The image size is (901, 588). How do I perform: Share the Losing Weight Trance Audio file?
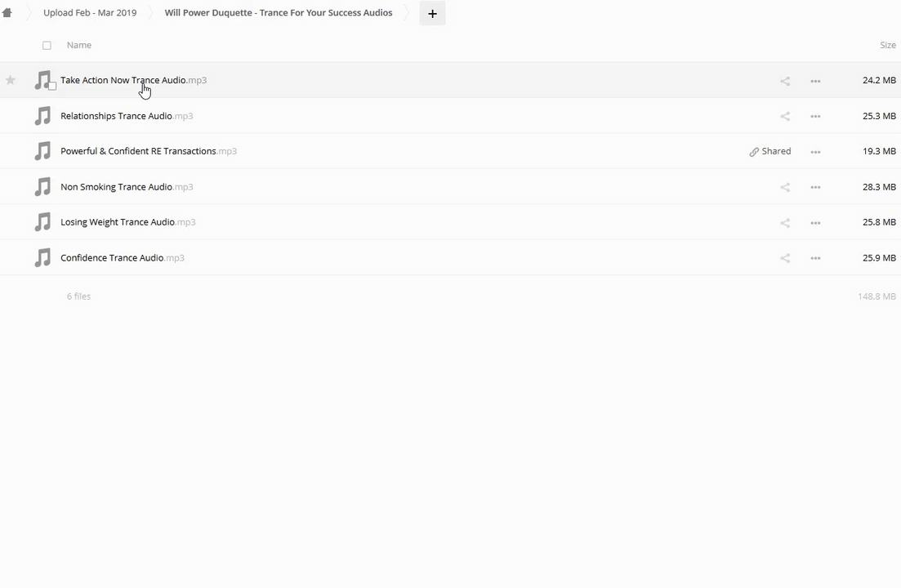click(785, 222)
